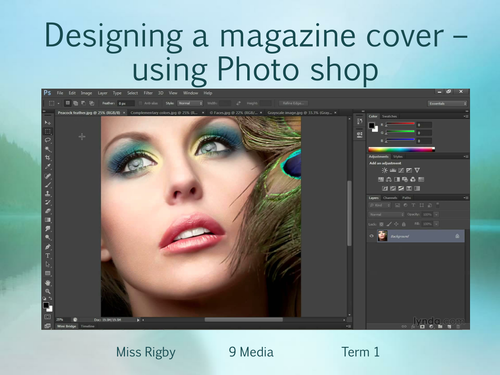This screenshot has height=375, width=500.
Task: Select the Brush tool
Action: click(x=48, y=184)
